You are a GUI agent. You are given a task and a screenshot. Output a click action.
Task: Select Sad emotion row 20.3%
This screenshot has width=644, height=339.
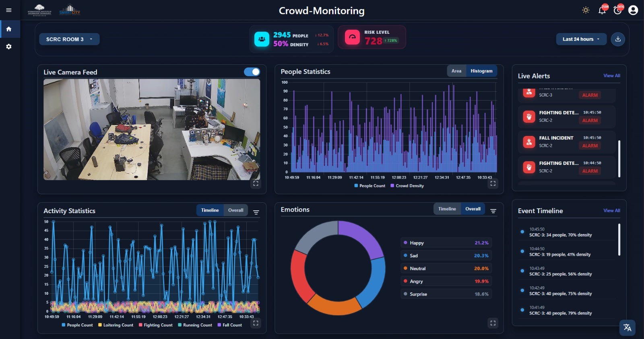tap(446, 256)
